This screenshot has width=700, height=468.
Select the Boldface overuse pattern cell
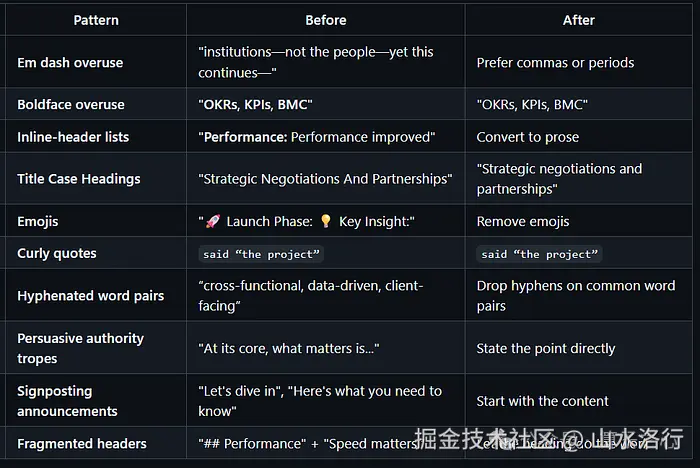pyautogui.click(x=71, y=104)
